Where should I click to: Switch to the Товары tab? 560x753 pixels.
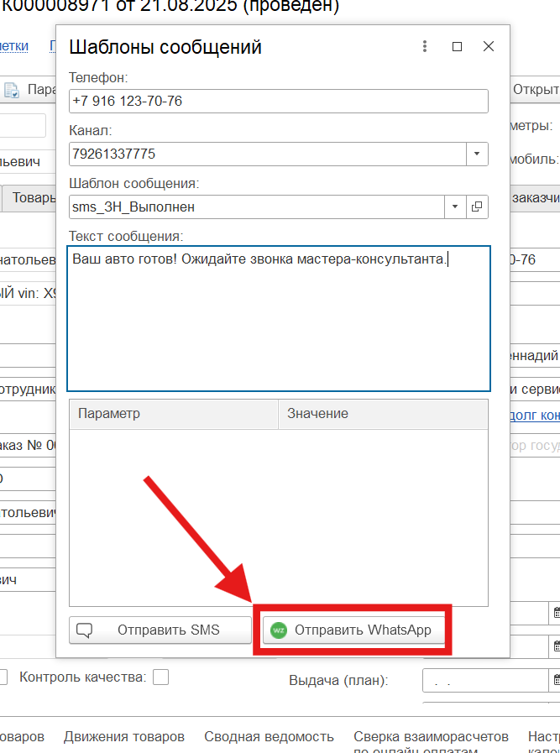pos(32,197)
